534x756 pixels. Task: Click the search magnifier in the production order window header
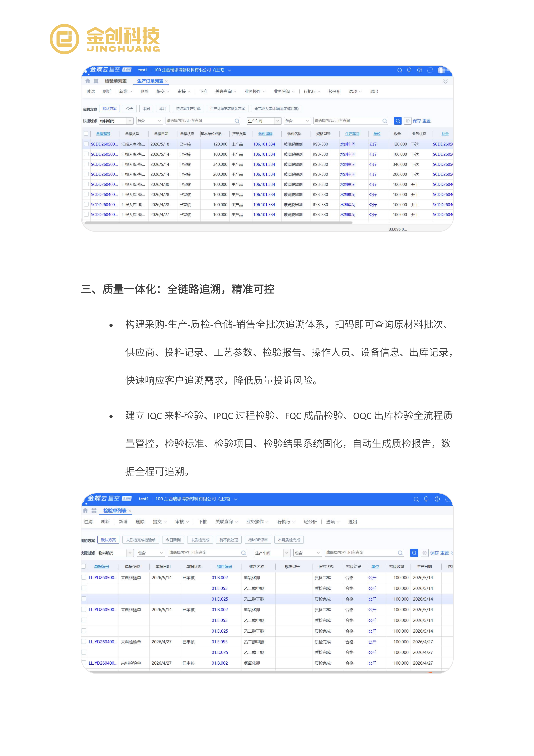[x=399, y=70]
